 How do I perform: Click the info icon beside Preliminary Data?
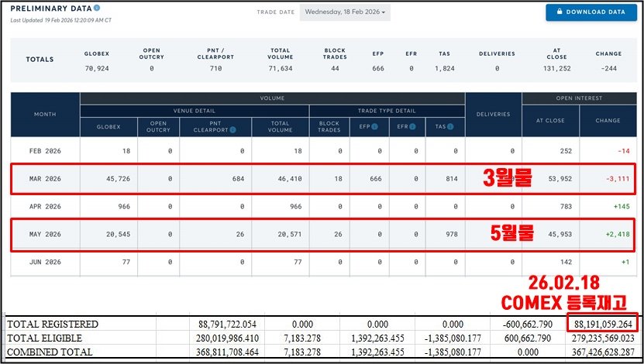coord(97,8)
